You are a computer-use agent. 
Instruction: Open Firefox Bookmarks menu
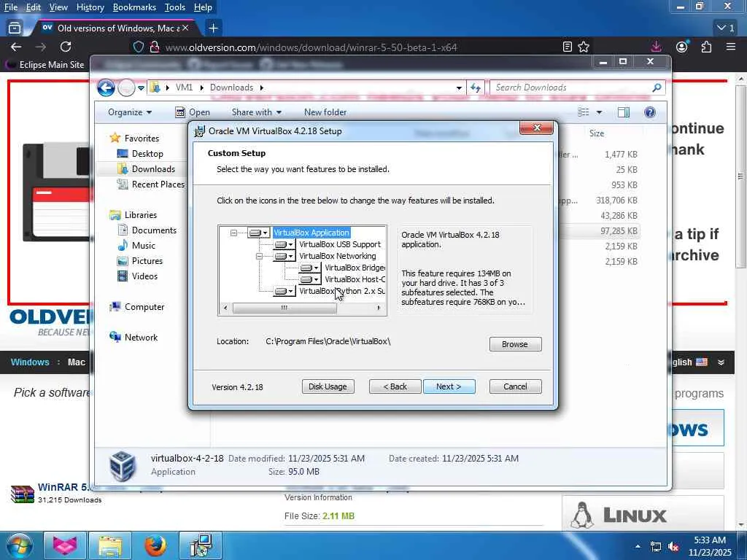134,7
